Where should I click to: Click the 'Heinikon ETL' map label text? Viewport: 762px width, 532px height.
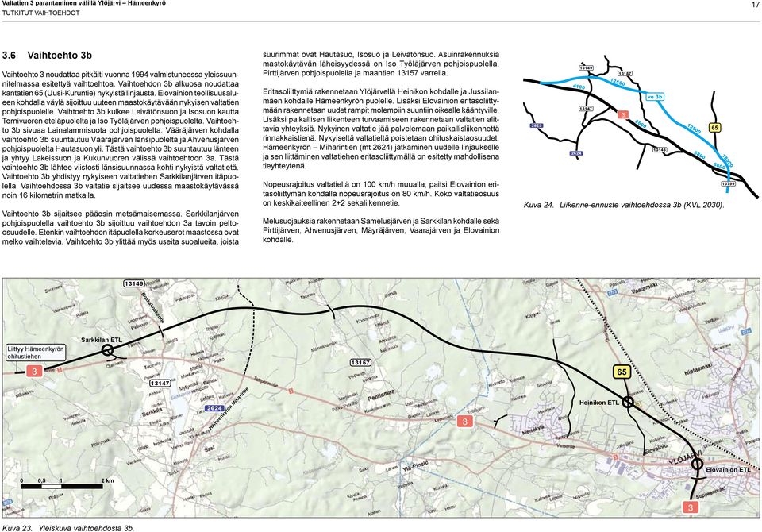click(x=599, y=403)
